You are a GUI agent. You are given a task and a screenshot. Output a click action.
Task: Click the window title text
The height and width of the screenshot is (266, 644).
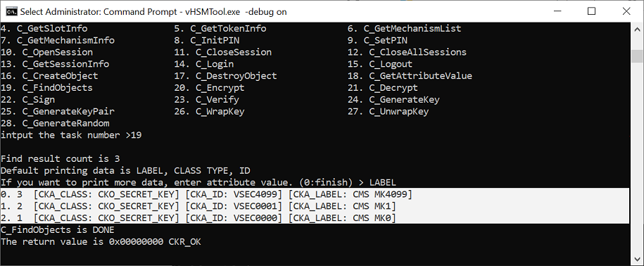153,11
